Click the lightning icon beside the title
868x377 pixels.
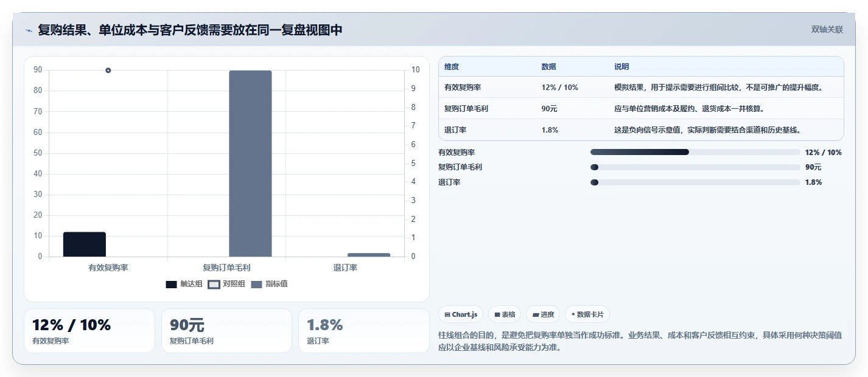[x=29, y=30]
